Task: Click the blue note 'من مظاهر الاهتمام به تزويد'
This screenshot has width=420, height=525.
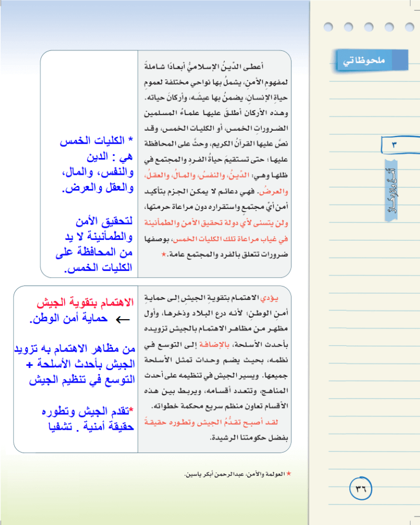Action: coord(75,349)
